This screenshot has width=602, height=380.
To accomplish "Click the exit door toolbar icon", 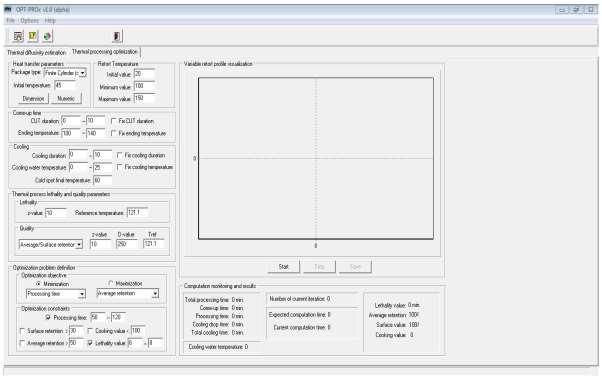I will 117,36.
